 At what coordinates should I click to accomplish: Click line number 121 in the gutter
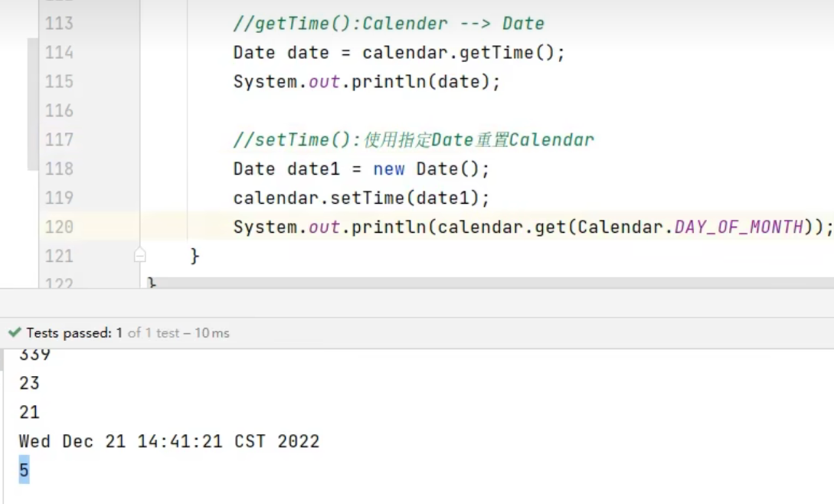59,256
